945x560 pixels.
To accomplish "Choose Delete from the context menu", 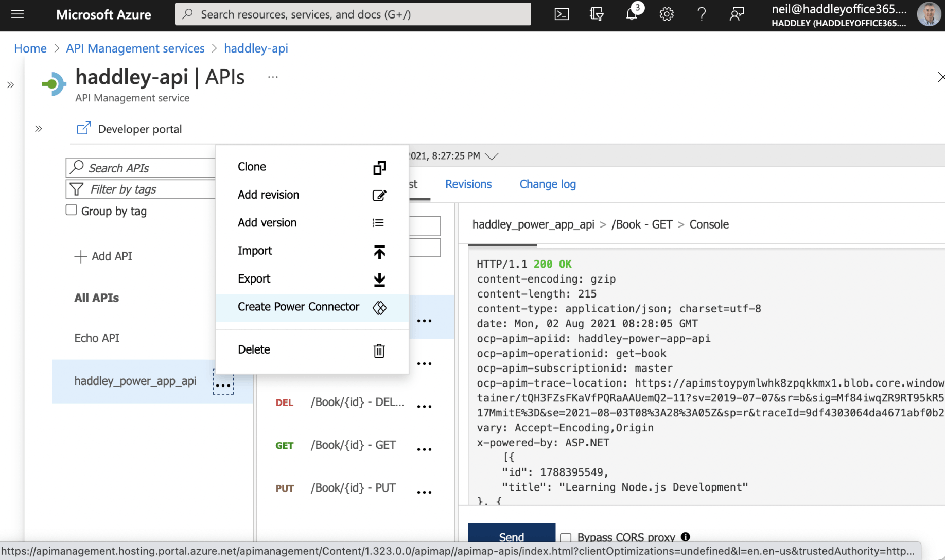I will point(312,349).
